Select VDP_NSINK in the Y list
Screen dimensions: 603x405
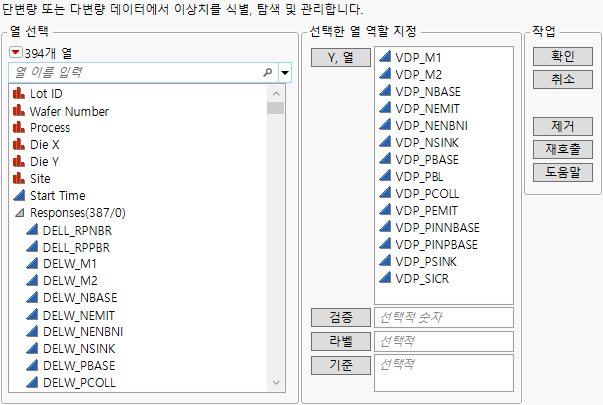click(427, 143)
